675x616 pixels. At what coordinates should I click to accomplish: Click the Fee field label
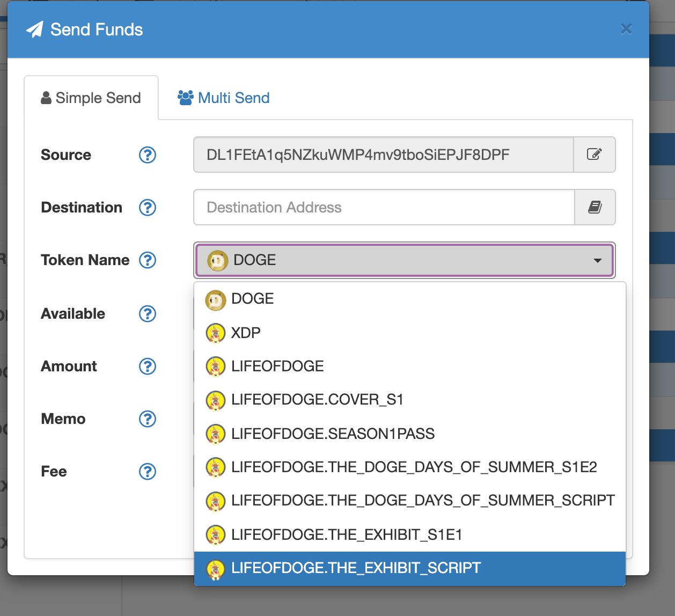pyautogui.click(x=54, y=471)
